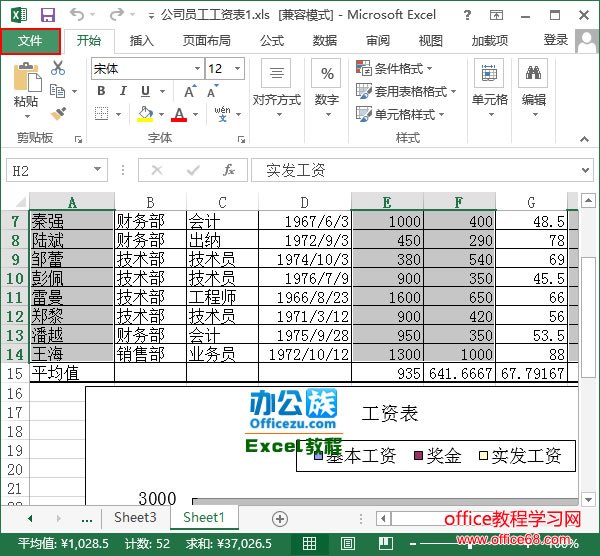
Task: Click the Cut scissors icon
Action: click(x=58, y=68)
